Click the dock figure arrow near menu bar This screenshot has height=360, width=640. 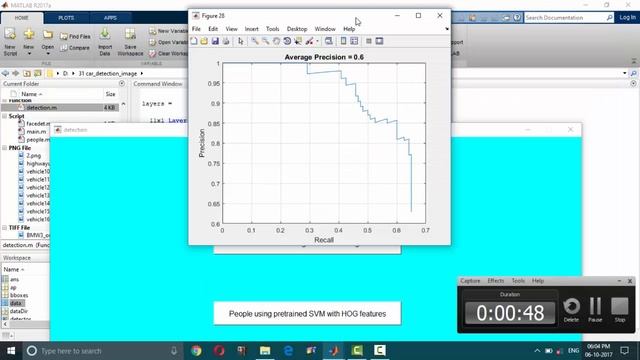tap(447, 29)
